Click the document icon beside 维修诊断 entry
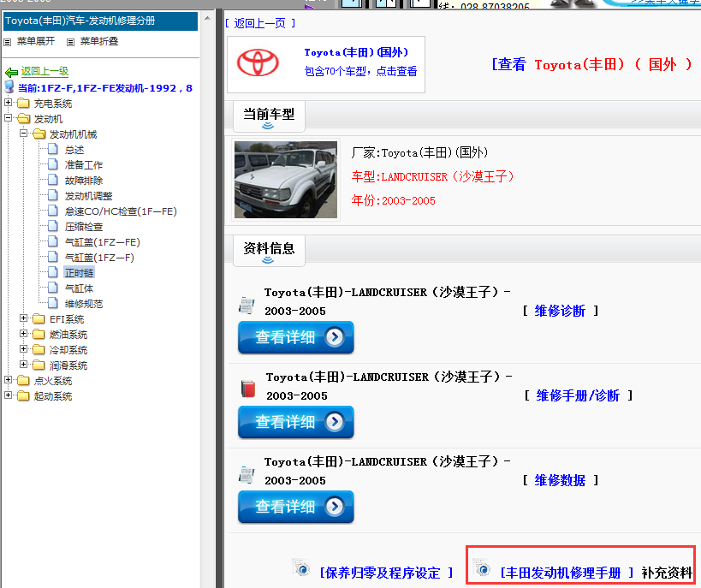The width and height of the screenshot is (701, 588). tap(247, 305)
